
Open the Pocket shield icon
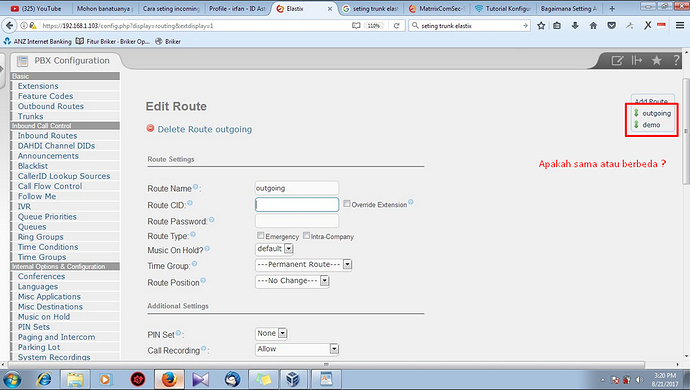(611, 26)
